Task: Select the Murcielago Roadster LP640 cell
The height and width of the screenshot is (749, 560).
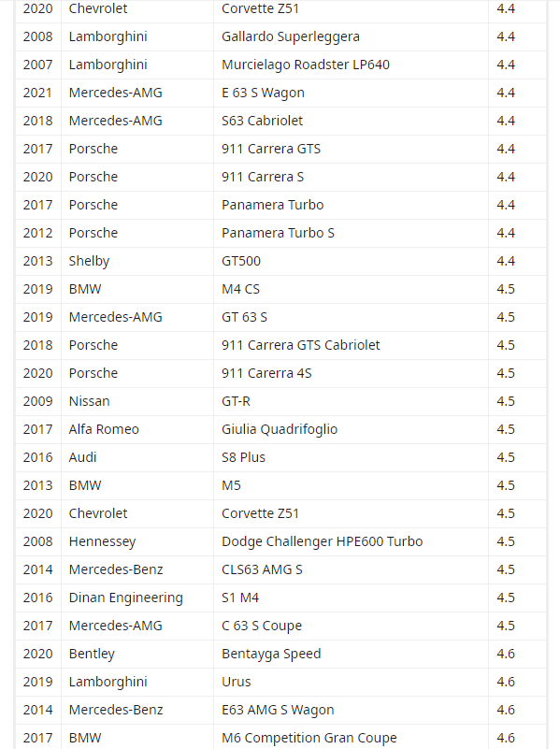Action: coord(351,65)
